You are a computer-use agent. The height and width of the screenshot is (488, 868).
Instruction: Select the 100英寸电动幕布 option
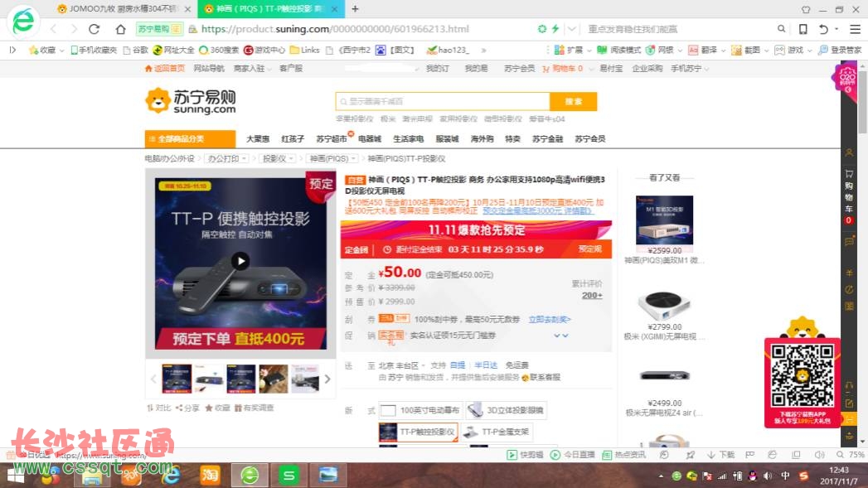coord(420,410)
